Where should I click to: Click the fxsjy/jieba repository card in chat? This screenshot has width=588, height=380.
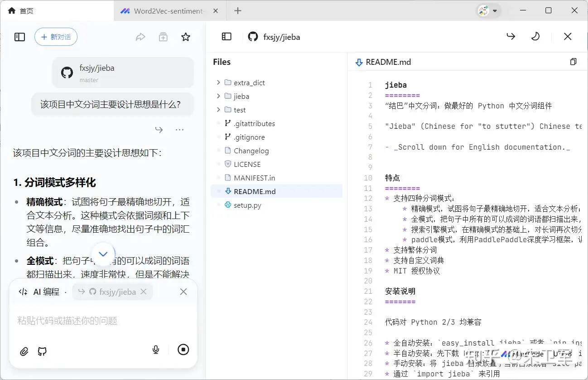click(x=123, y=73)
